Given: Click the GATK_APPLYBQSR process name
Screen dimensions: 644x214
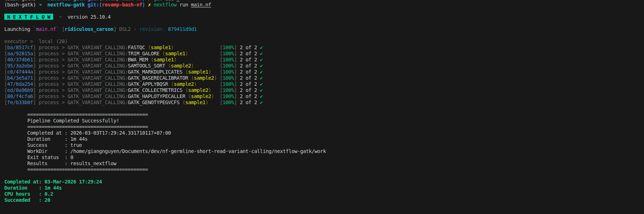Looking at the screenshot, I should [x=148, y=84].
